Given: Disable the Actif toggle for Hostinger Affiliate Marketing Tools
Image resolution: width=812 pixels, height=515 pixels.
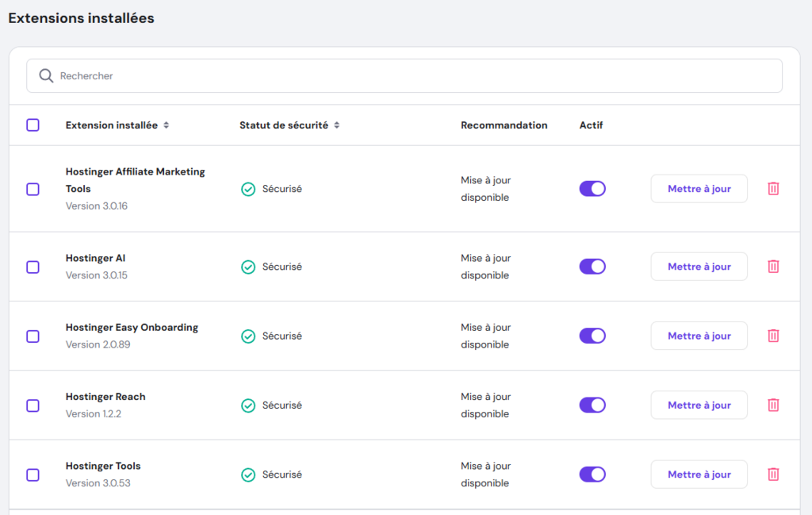Looking at the screenshot, I should (x=592, y=188).
